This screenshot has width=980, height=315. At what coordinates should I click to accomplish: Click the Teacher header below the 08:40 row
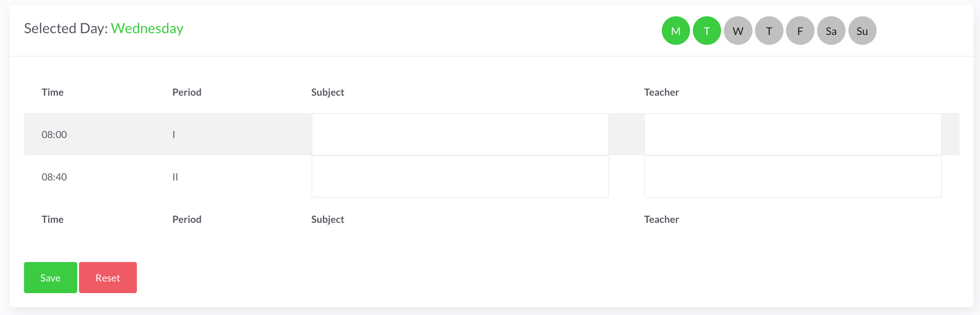[661, 219]
